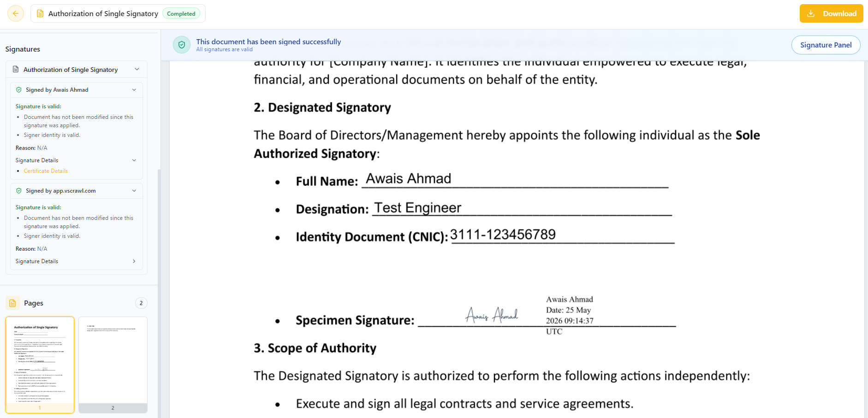The width and height of the screenshot is (868, 418).
Task: Go back using the arrow button
Action: 16,13
